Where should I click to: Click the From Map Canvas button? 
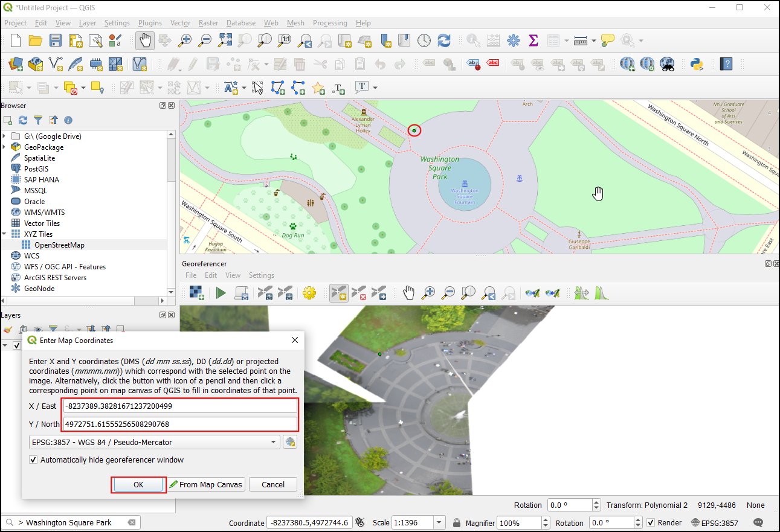(206, 484)
